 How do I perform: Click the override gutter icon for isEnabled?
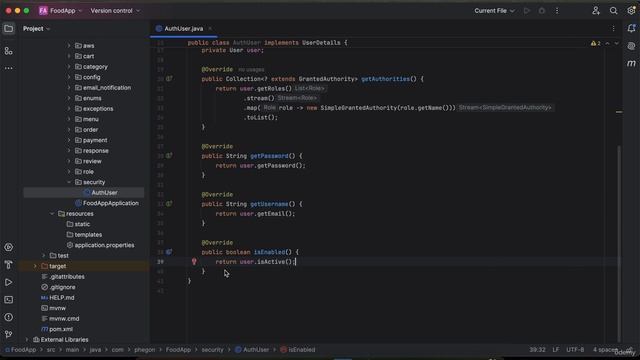point(169,252)
